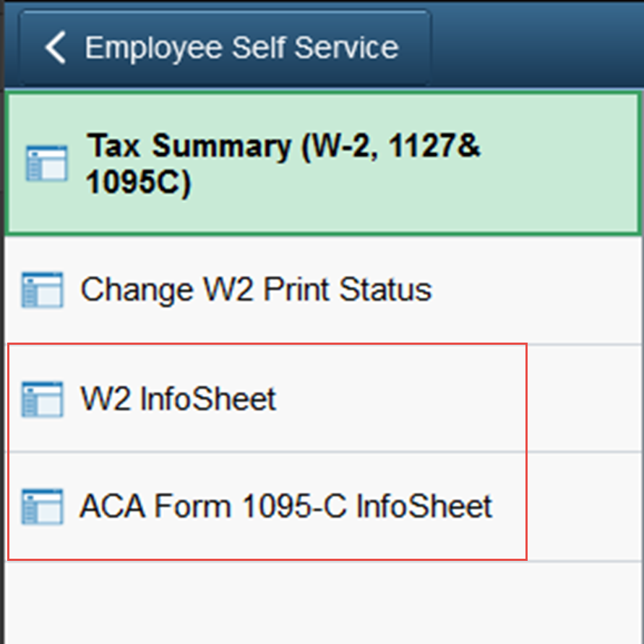The image size is (644, 644).
Task: Click the ACA Form 1095-C InfoSheet icon
Action: 43,506
